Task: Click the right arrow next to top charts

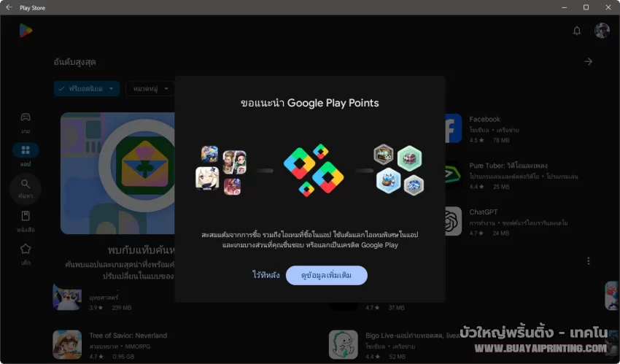Action: 588,62
